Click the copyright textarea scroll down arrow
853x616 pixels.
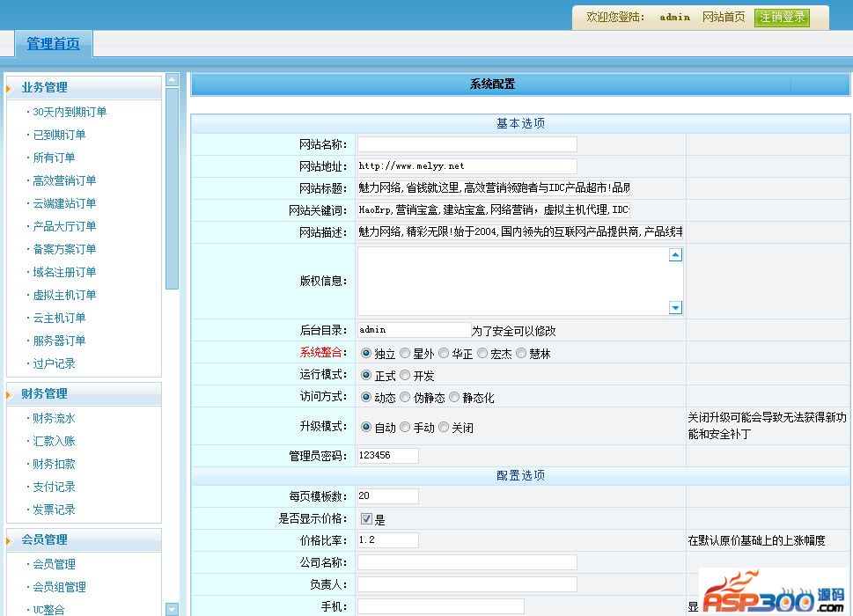(675, 307)
